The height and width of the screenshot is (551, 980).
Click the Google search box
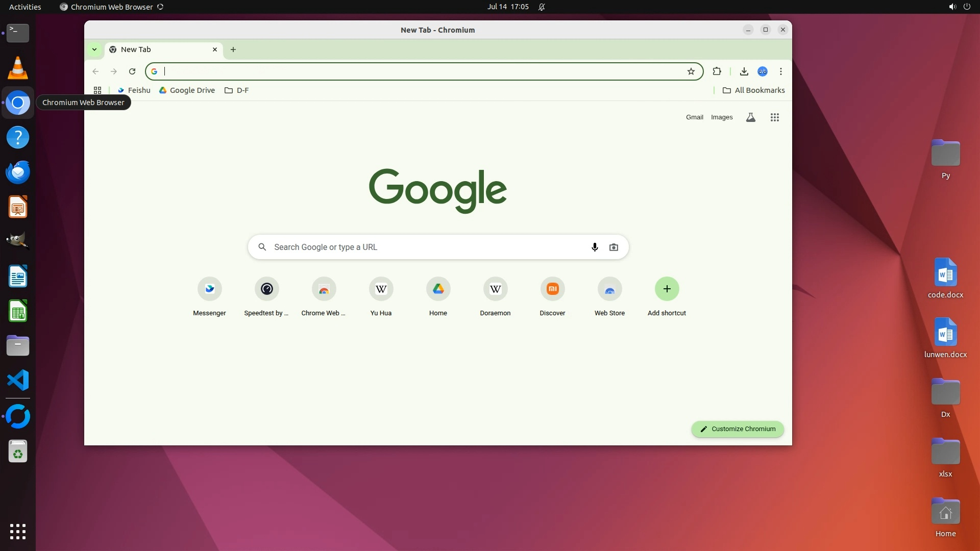(424, 247)
